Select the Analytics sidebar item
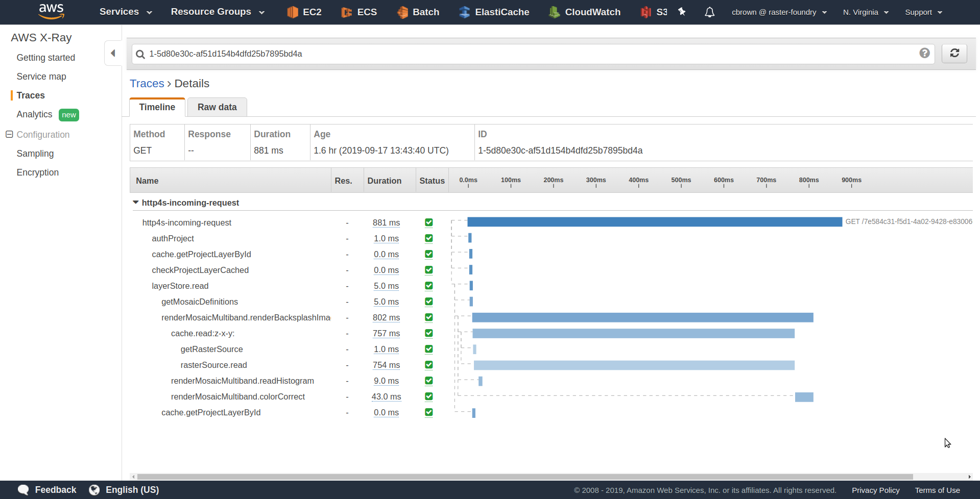 point(34,114)
